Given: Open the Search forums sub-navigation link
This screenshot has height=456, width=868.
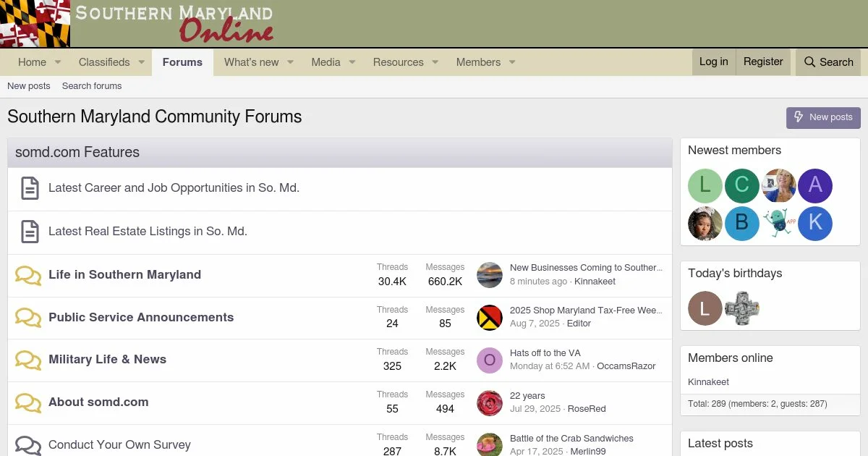Looking at the screenshot, I should [92, 86].
